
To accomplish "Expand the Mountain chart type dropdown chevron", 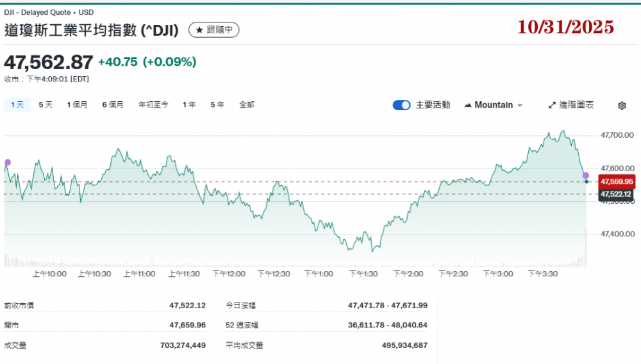I will tap(520, 105).
